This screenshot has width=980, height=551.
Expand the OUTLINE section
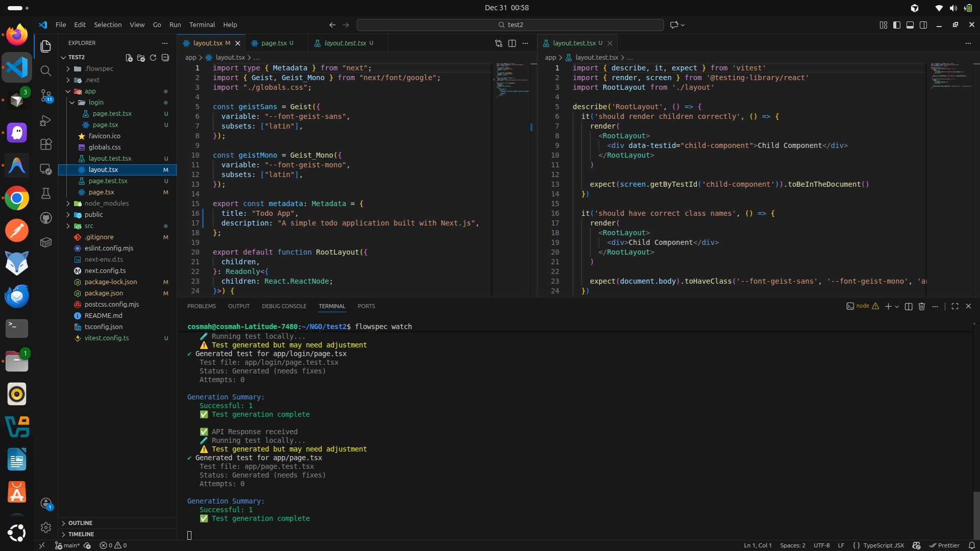point(80,523)
